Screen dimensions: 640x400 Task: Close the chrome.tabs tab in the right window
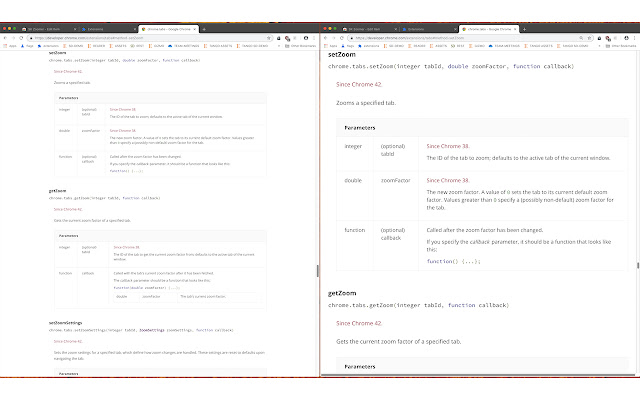click(515, 29)
